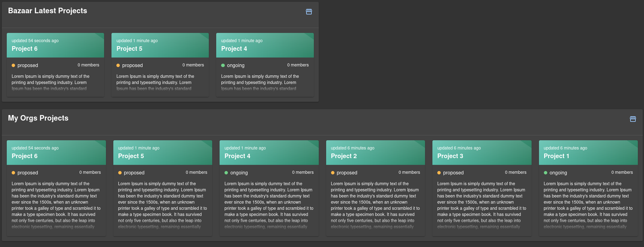Click the Bazaar Latest Projects heading
The width and height of the screenshot is (644, 247).
48,11
